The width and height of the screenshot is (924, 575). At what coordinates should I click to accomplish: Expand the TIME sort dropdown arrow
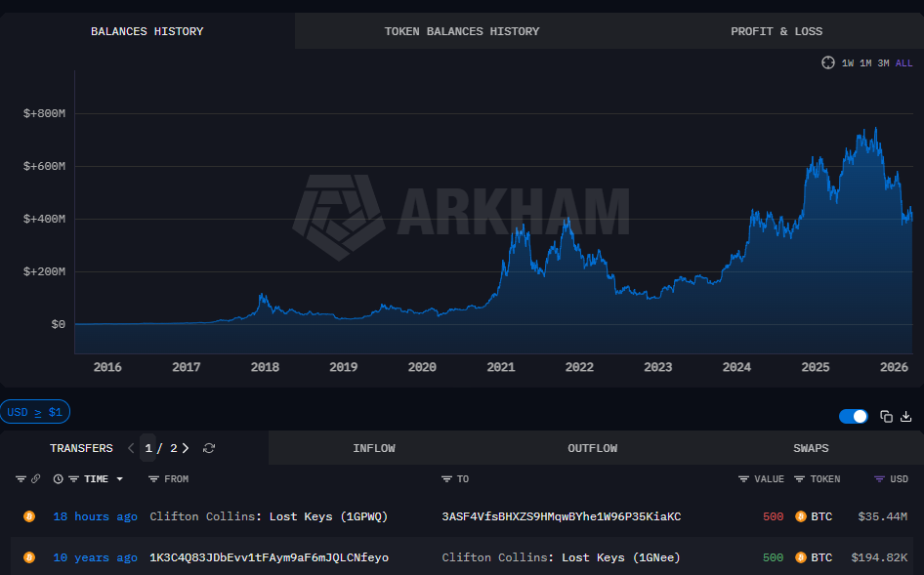coord(119,479)
